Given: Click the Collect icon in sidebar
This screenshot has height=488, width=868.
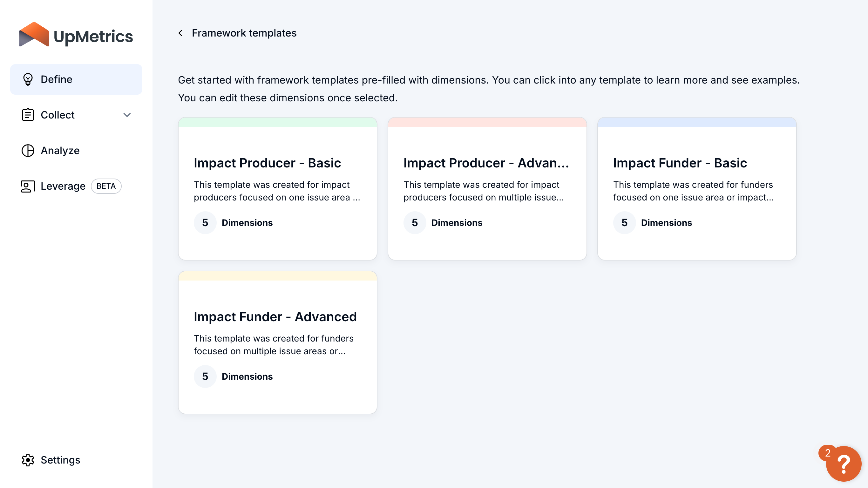Looking at the screenshot, I should coord(28,115).
